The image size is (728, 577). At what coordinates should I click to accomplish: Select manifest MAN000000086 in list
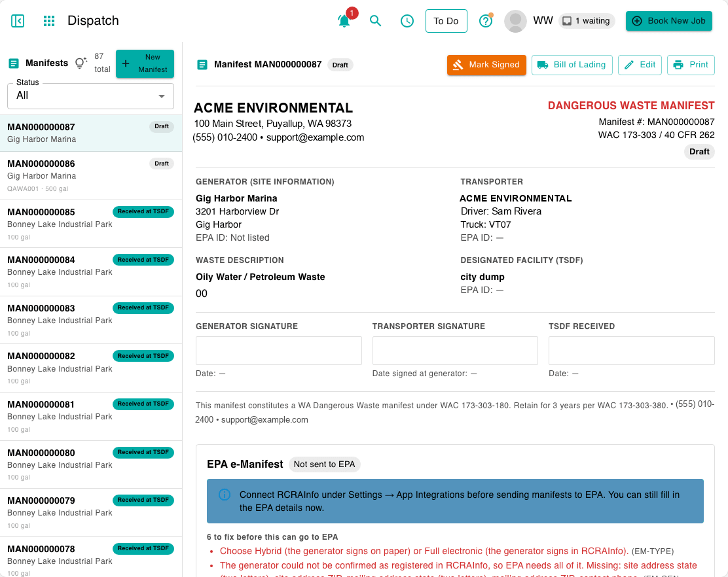coord(91,176)
